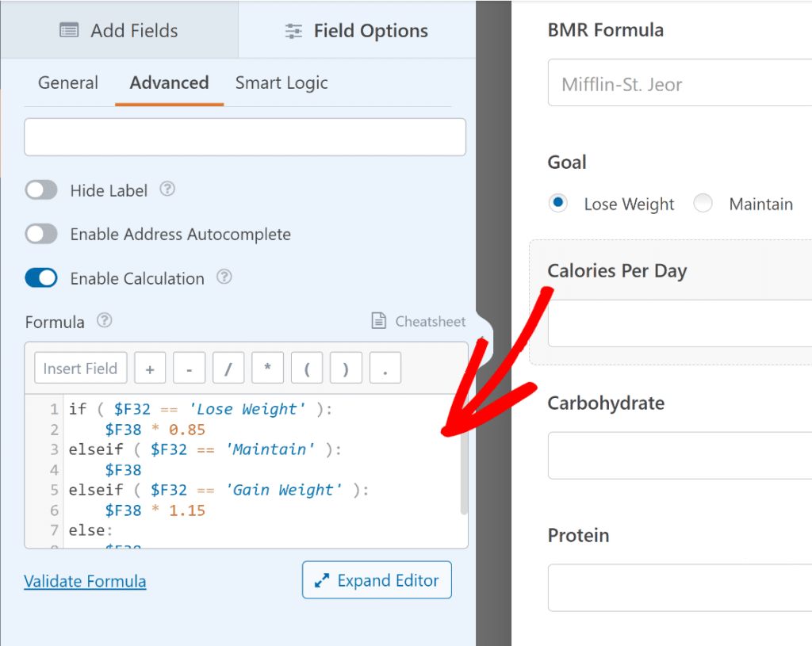
Task: Select the Maintain goal option
Action: (x=703, y=204)
